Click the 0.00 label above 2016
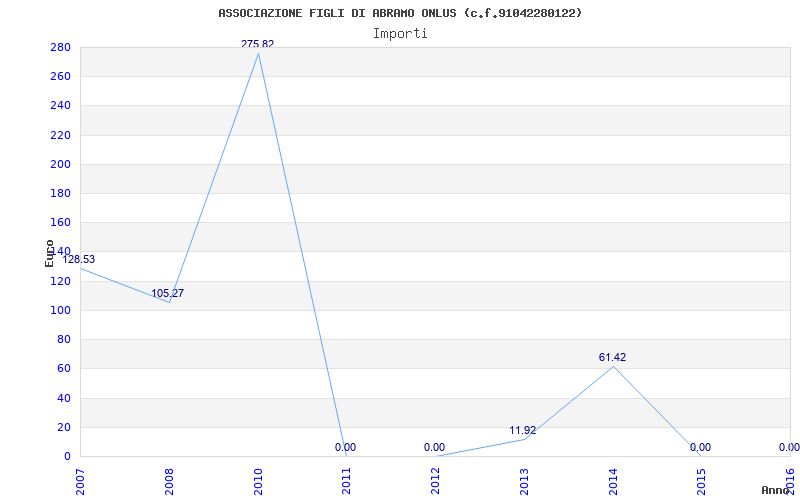The width and height of the screenshot is (800, 500). pyautogui.click(x=789, y=447)
